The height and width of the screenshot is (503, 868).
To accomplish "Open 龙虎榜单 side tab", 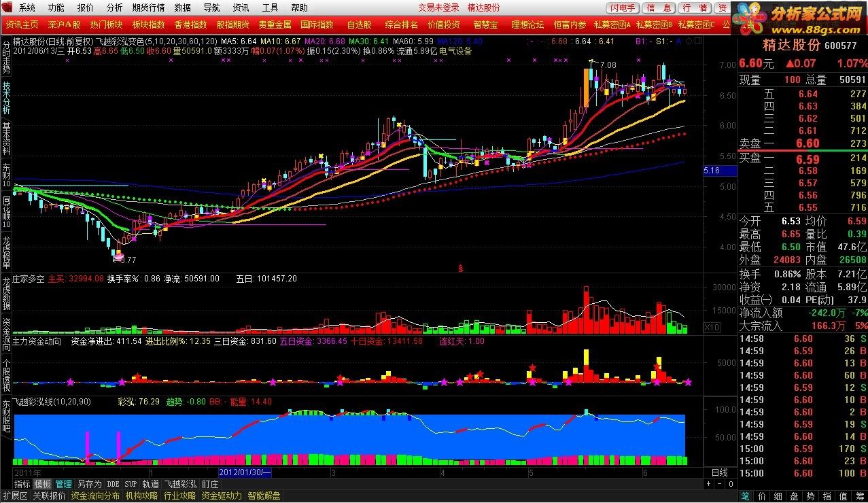I will [6, 253].
